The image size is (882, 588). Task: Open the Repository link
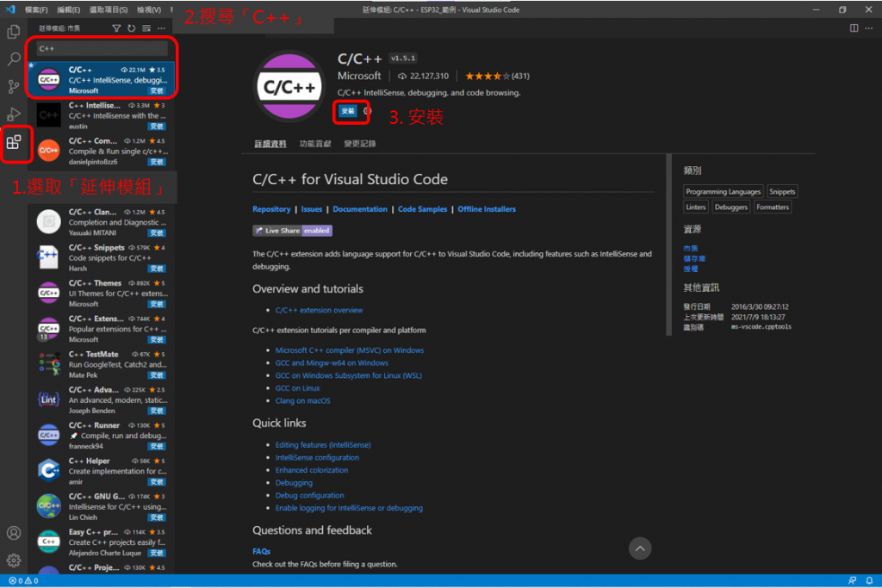point(271,209)
